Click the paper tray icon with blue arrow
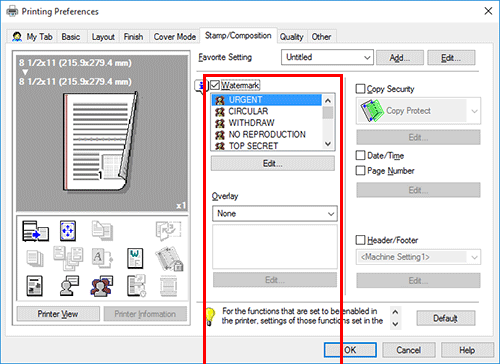The image size is (500, 364). click(x=35, y=231)
